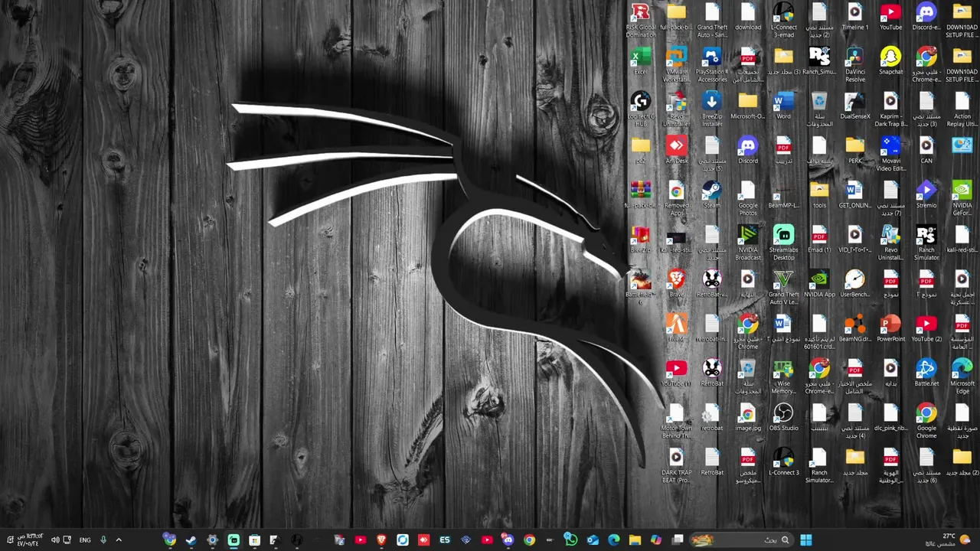Image resolution: width=980 pixels, height=551 pixels.
Task: Open Microsoft Store from taskbar
Action: point(254,540)
